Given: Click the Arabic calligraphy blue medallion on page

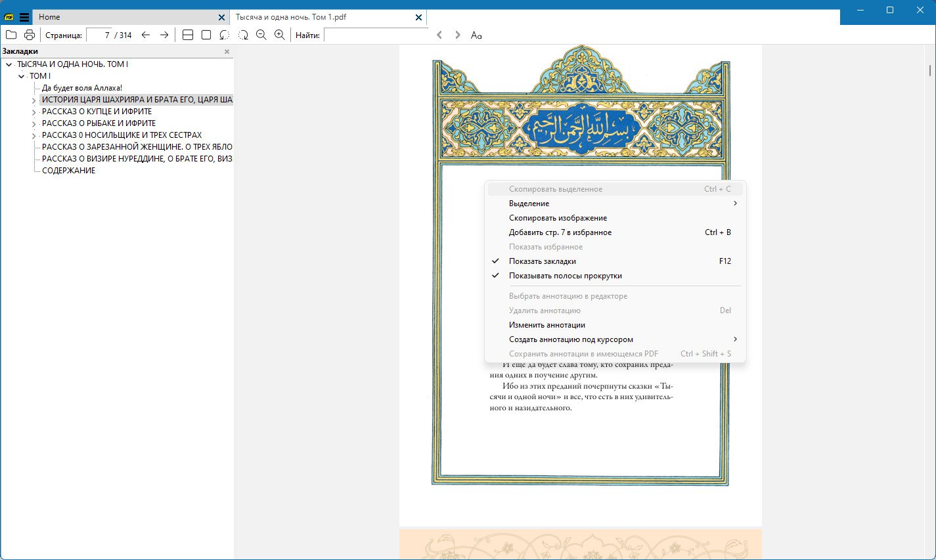Looking at the screenshot, I should tap(582, 129).
